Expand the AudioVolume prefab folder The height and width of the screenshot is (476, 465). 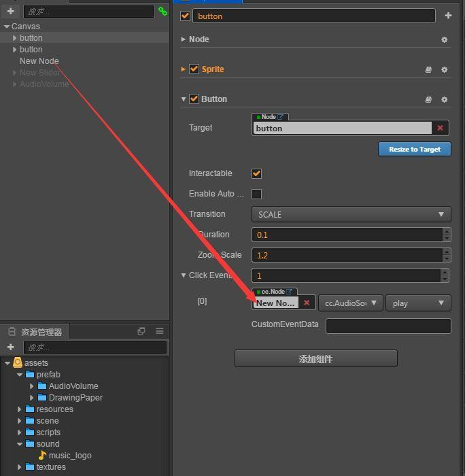(x=31, y=386)
